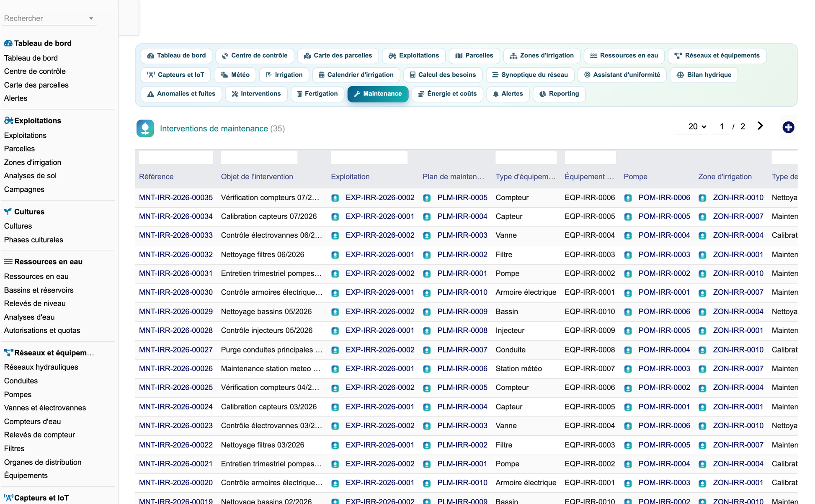Open Calendrier d'irrigation tab
815x504 pixels.
click(x=356, y=75)
